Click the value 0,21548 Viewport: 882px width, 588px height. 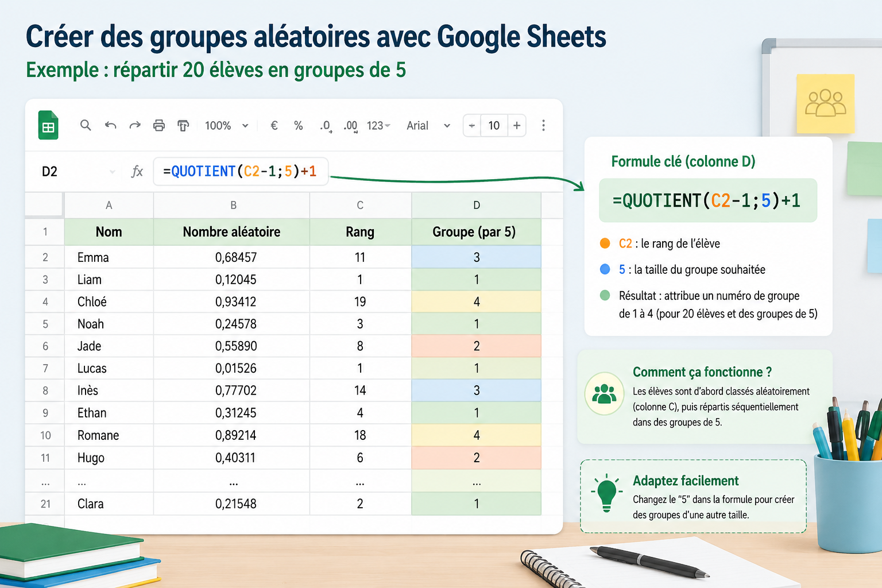point(235,504)
